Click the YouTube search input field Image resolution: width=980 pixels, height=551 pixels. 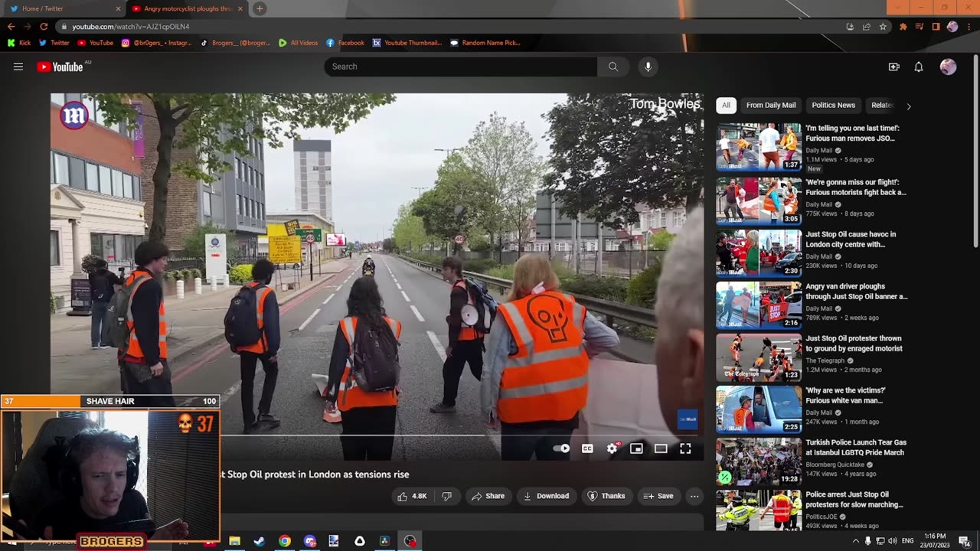point(460,67)
